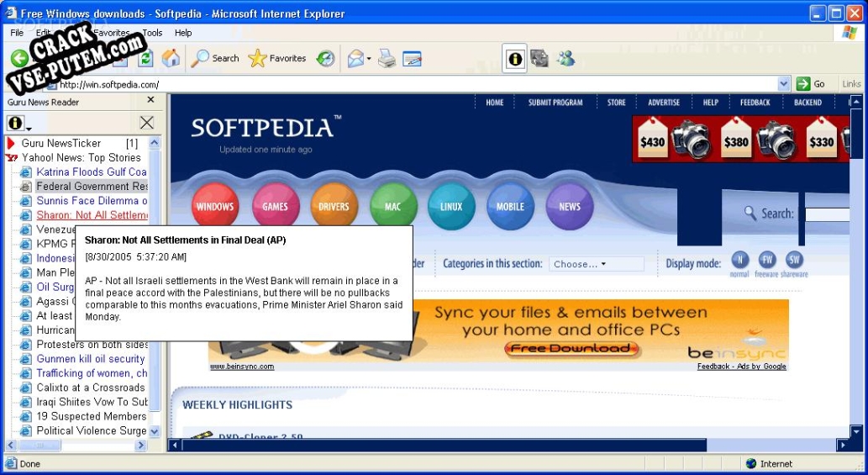This screenshot has height=475, width=868.
Task: Open the History clock icon
Action: pos(325,58)
